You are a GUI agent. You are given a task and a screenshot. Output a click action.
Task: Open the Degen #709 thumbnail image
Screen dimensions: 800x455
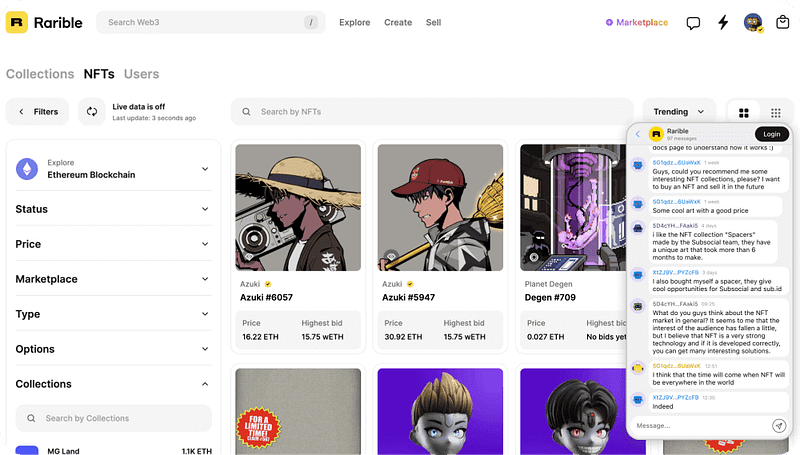[x=573, y=208]
